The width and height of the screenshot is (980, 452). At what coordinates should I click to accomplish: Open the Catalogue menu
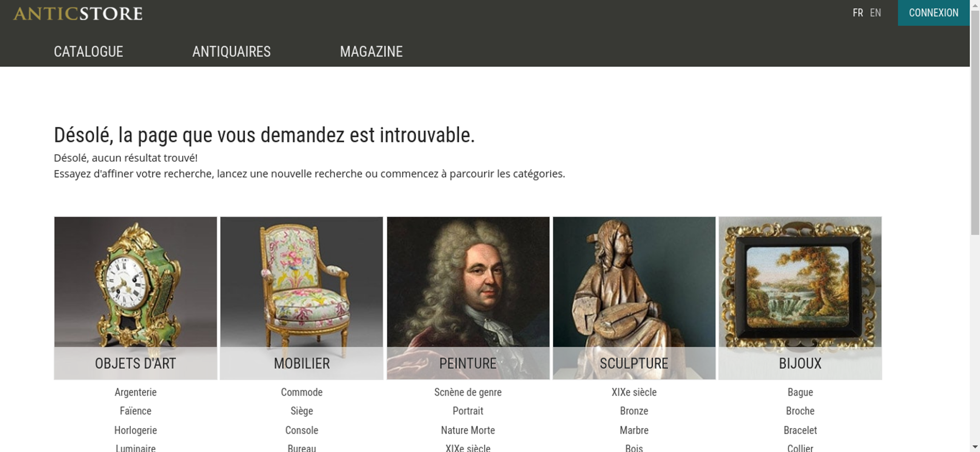88,51
